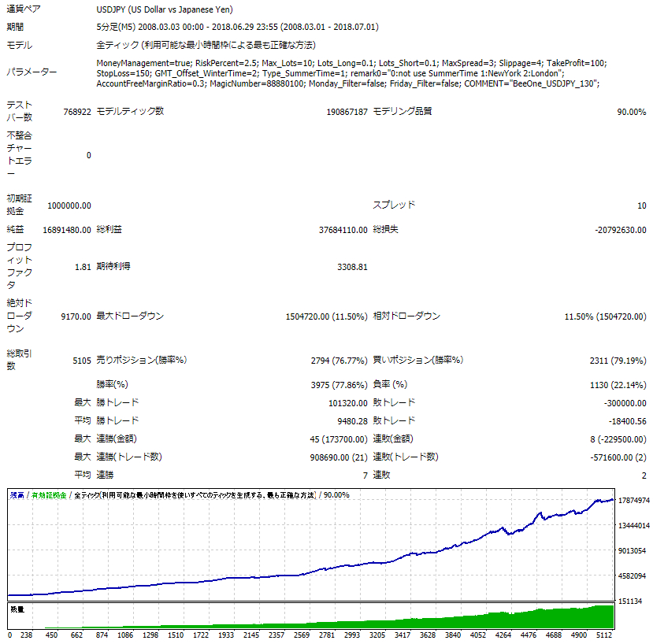Click the expected payoff value 3308.81

click(352, 267)
